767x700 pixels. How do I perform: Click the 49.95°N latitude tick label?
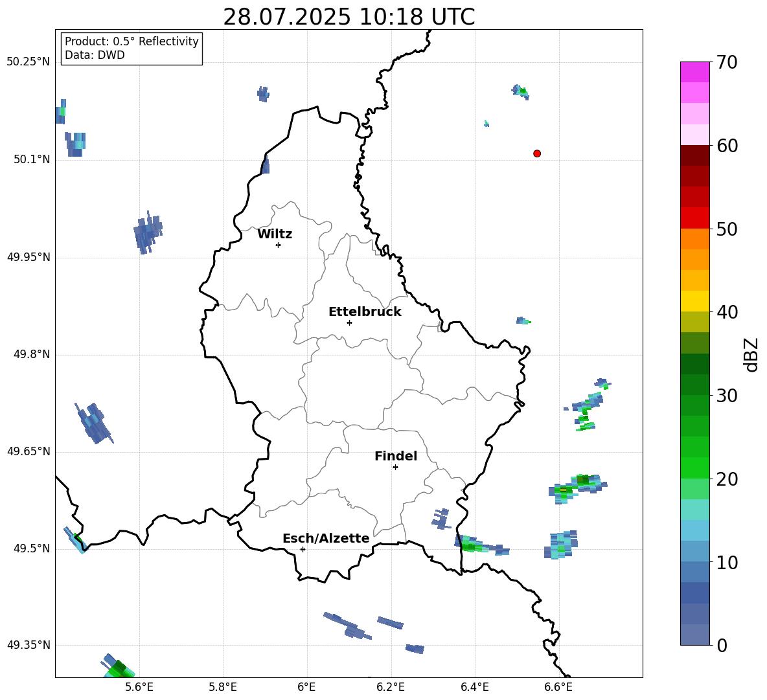[29, 257]
